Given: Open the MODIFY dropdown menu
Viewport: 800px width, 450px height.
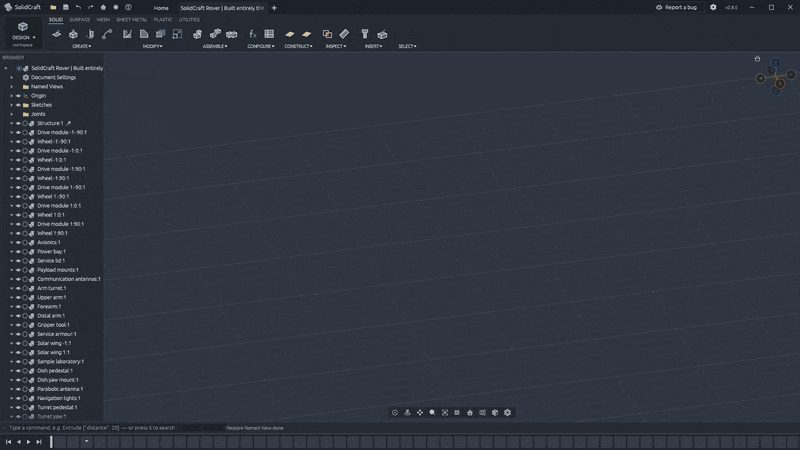Looking at the screenshot, I should 153,46.
